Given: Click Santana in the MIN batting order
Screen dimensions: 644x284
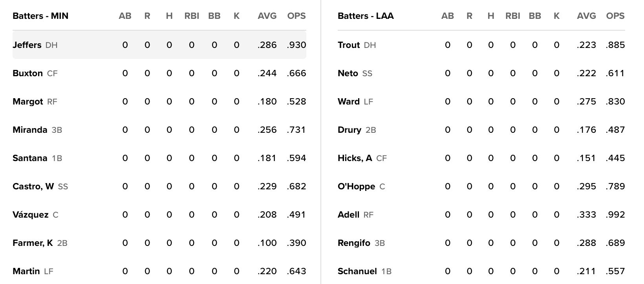Looking at the screenshot, I should point(30,158).
